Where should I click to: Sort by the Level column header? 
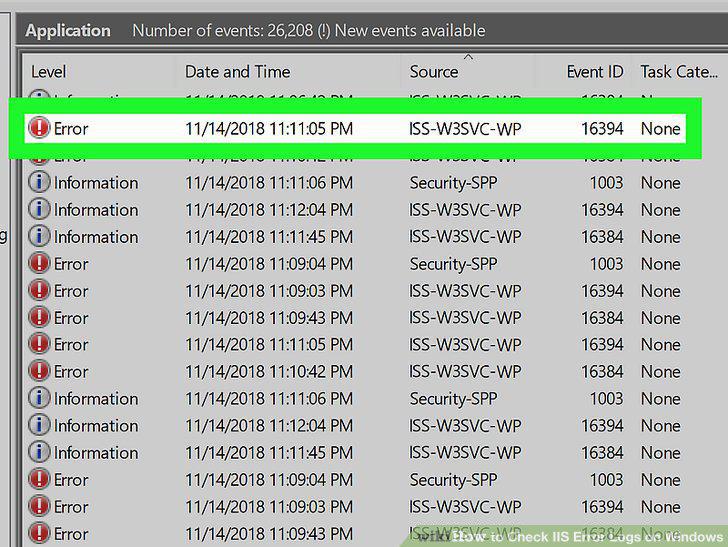pos(49,72)
